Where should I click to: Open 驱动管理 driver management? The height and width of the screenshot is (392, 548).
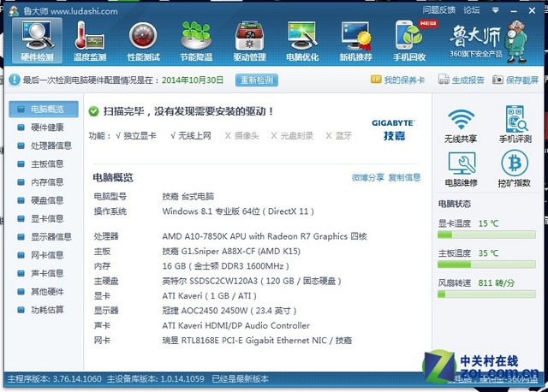point(249,41)
